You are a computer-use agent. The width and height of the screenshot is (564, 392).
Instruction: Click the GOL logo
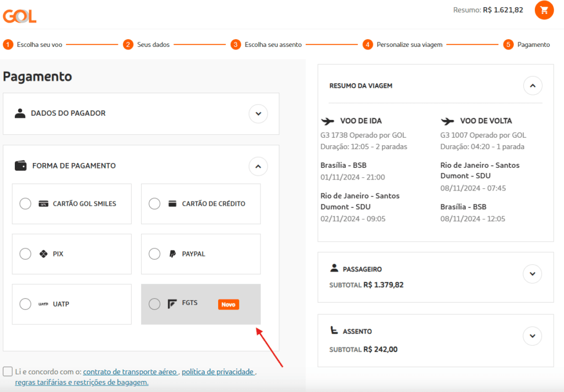pyautogui.click(x=20, y=16)
